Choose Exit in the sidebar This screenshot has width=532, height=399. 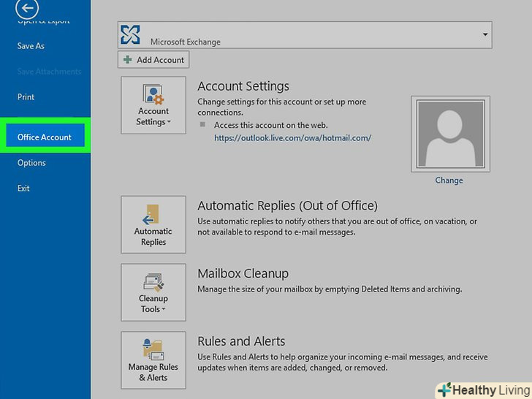[23, 189]
